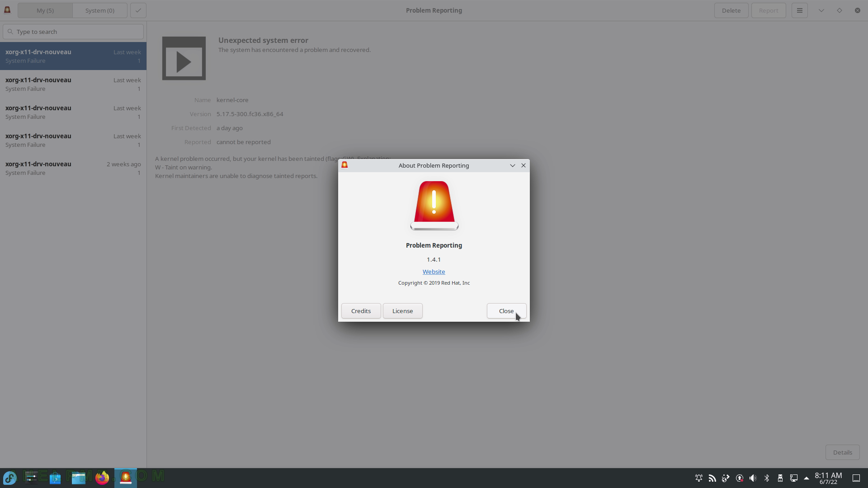
Task: Select the xorg-x11-drv-nouveau entry from 2 weeks ago
Action: point(73,168)
